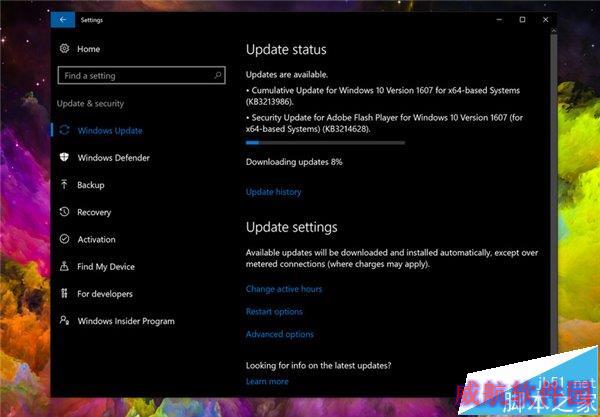Click Learn more link
The height and width of the screenshot is (417, 600).
[267, 381]
